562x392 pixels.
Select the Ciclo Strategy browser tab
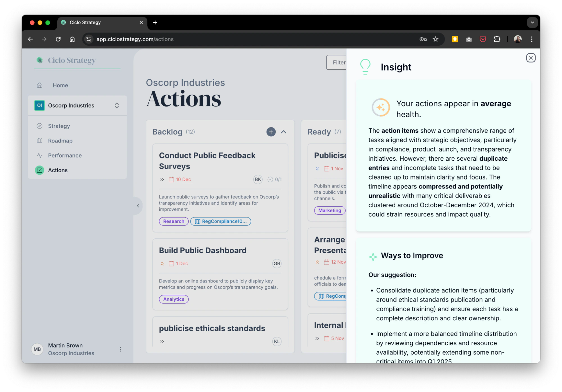102,22
